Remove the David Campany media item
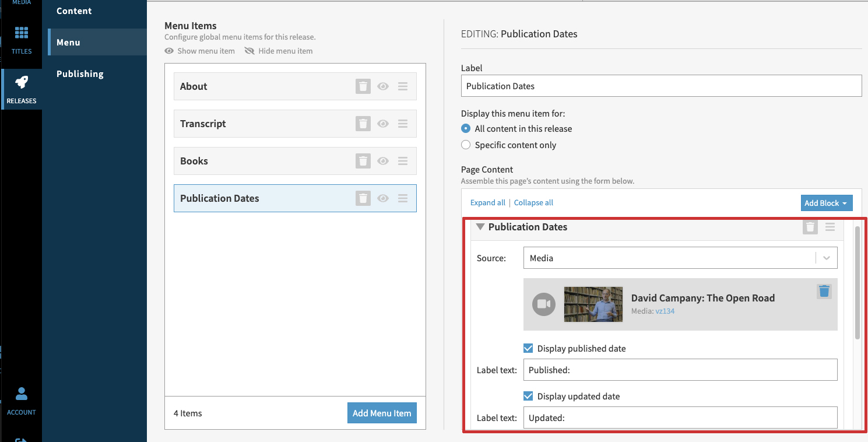The width and height of the screenshot is (868, 442). point(824,291)
